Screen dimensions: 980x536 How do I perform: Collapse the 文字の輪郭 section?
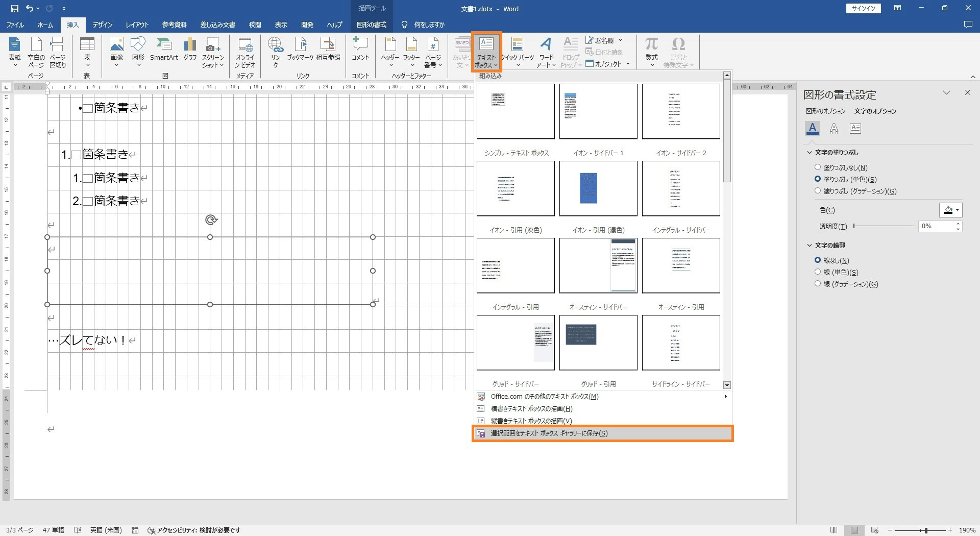(x=810, y=245)
